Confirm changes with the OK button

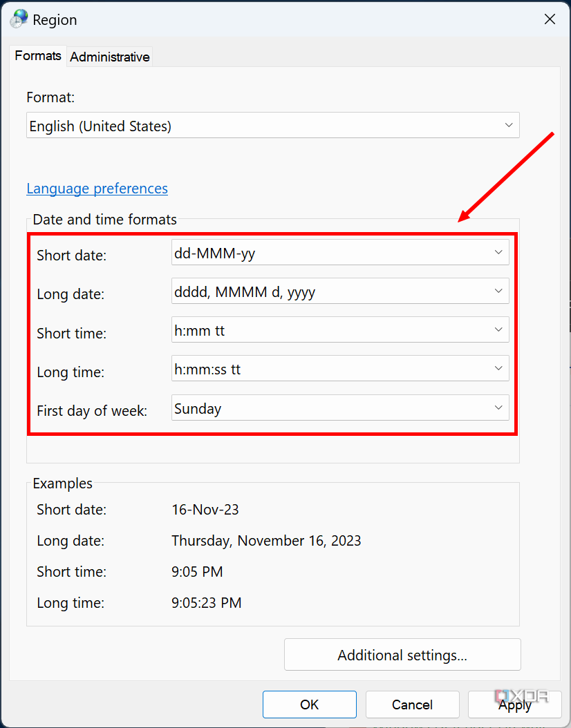coord(310,705)
